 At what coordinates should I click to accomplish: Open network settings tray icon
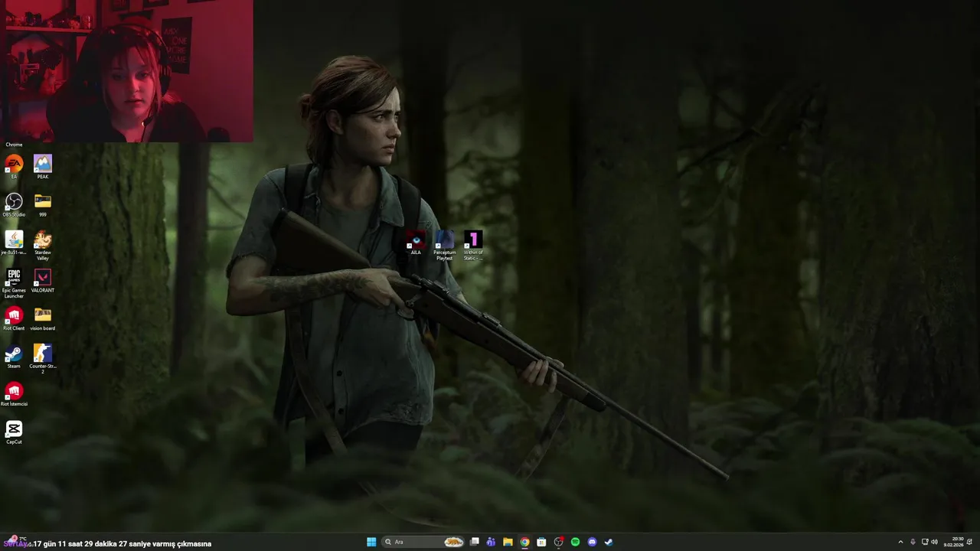[x=925, y=542]
